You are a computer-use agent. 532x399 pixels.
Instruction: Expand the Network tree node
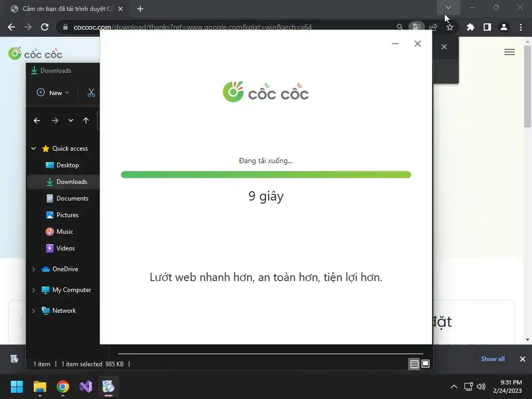pyautogui.click(x=34, y=311)
